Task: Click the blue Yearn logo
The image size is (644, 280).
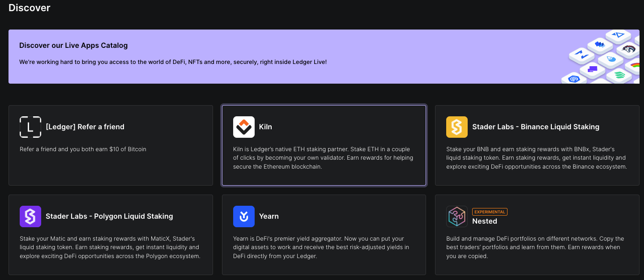Action: pos(244,216)
